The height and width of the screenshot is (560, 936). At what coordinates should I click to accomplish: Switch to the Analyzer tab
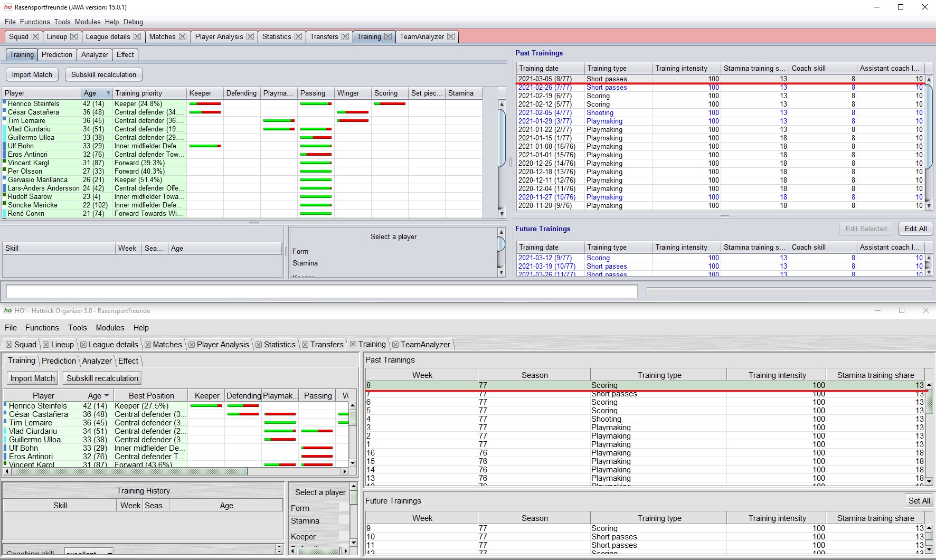click(94, 54)
